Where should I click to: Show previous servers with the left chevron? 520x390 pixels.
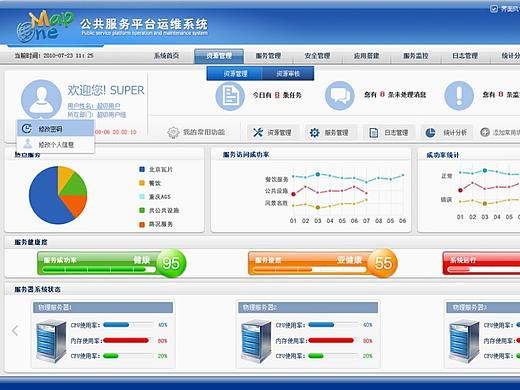click(x=15, y=331)
